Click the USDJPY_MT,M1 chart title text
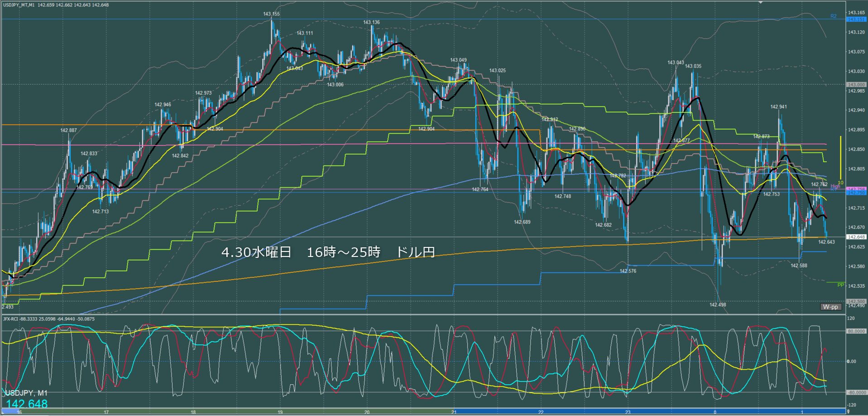Viewport: 868px width, 416px height. coord(18,5)
